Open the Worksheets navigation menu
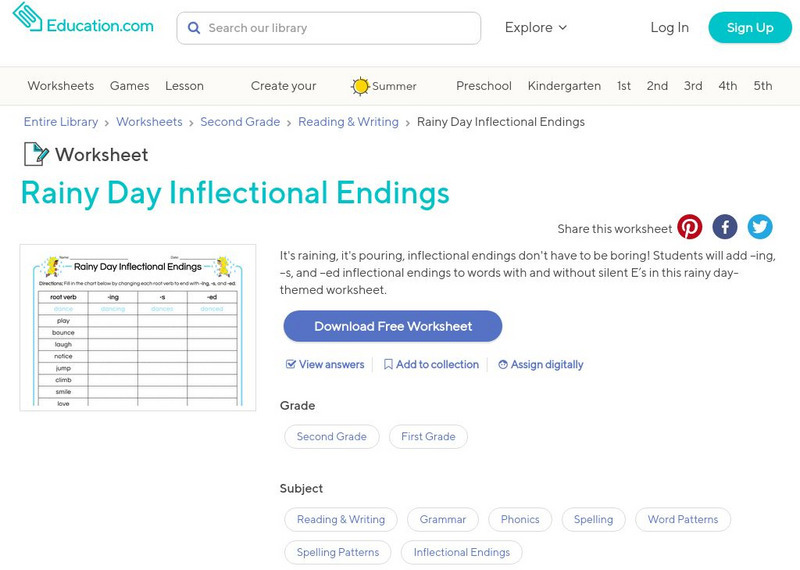 [x=61, y=86]
